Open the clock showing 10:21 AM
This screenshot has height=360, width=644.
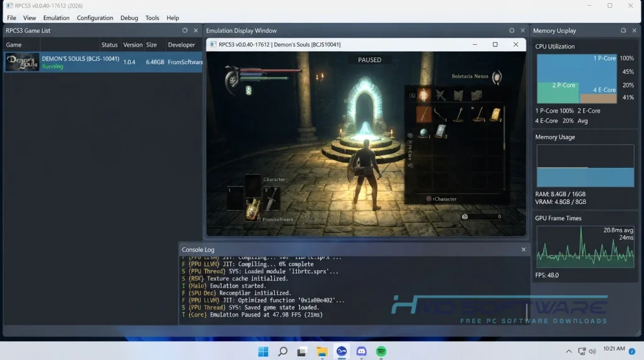click(x=614, y=349)
